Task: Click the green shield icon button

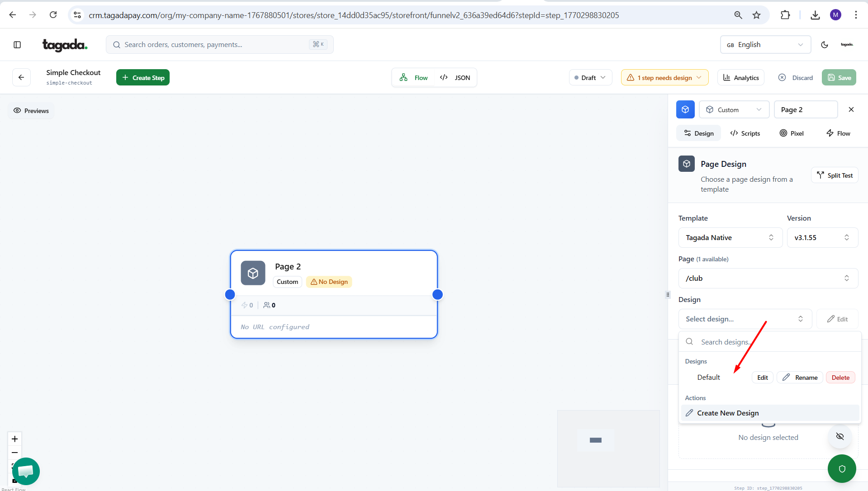Action: coord(841,468)
